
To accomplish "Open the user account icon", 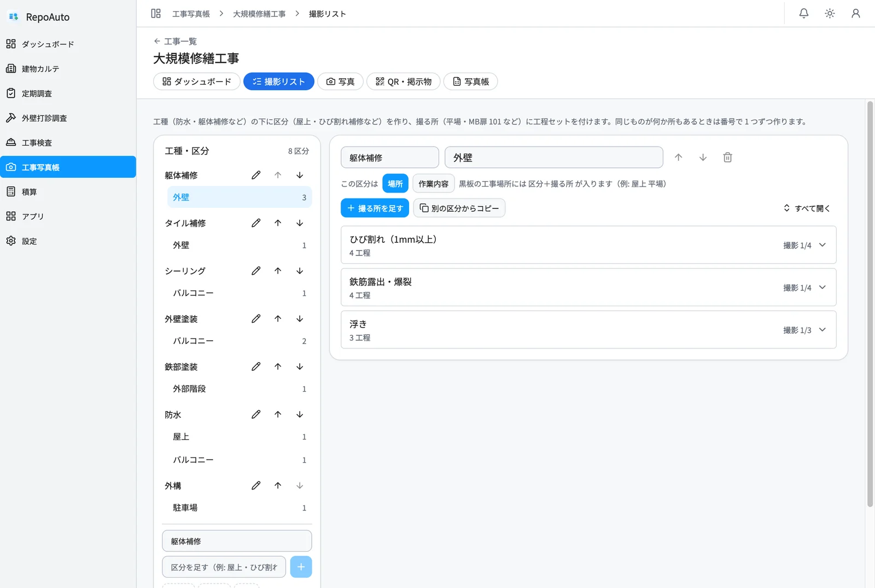I will [x=855, y=14].
